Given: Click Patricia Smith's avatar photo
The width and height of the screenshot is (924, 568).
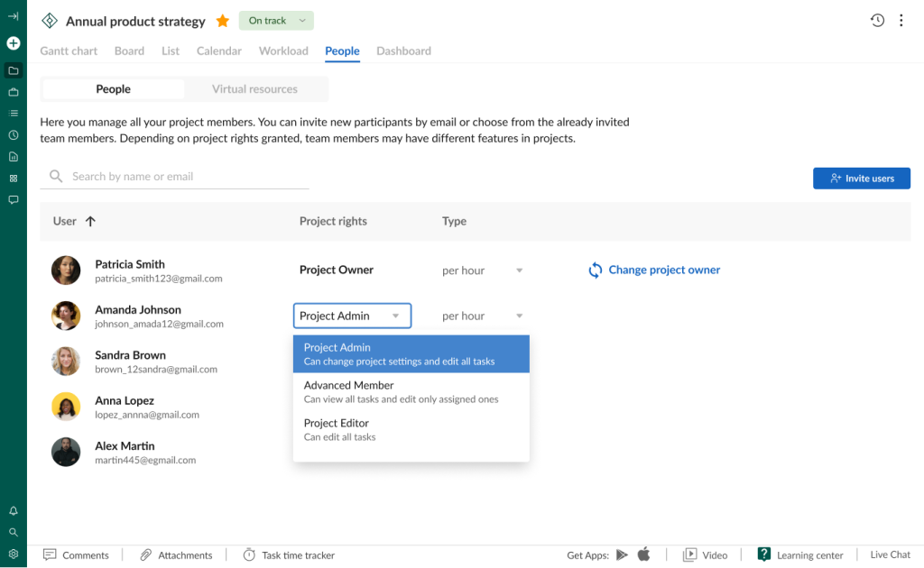Looking at the screenshot, I should [66, 270].
